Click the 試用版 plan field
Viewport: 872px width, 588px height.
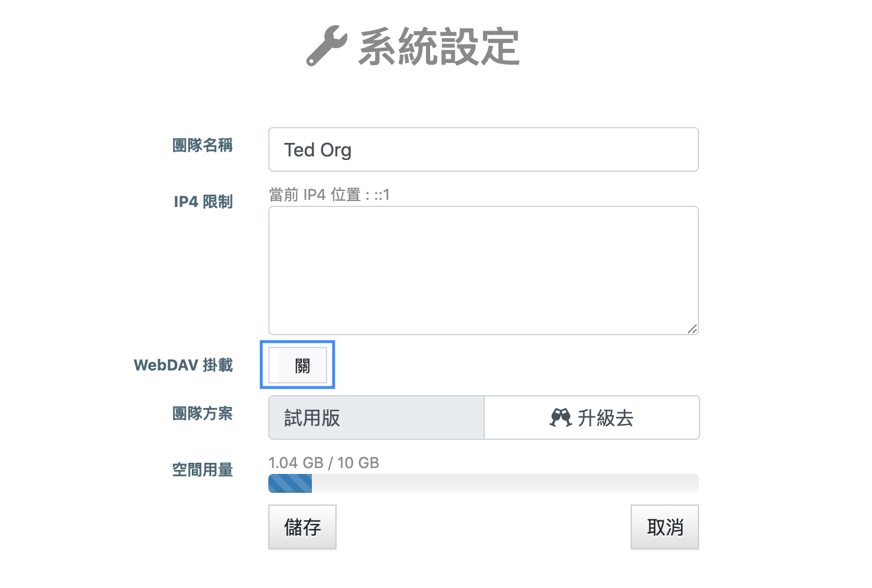(x=376, y=417)
